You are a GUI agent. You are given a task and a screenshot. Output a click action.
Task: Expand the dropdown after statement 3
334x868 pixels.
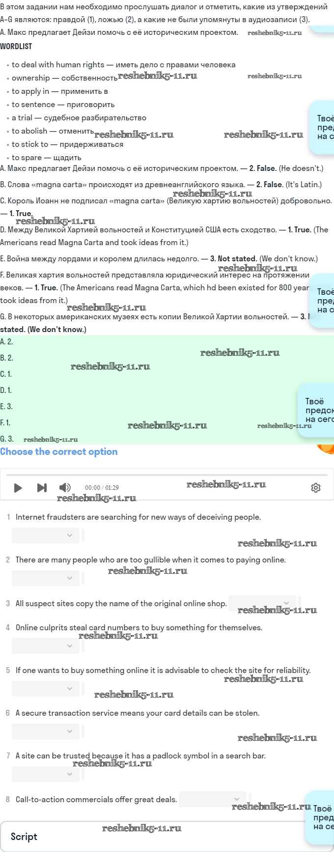click(262, 603)
